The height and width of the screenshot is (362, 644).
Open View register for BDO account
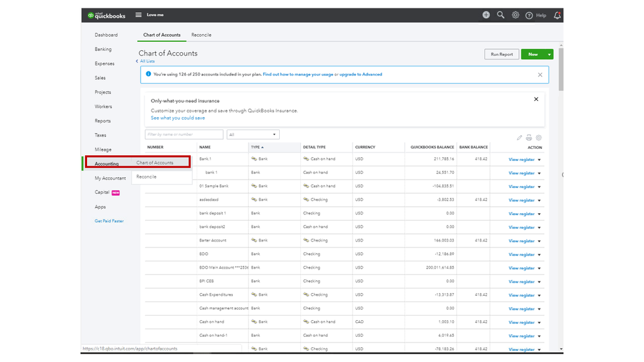(521, 254)
